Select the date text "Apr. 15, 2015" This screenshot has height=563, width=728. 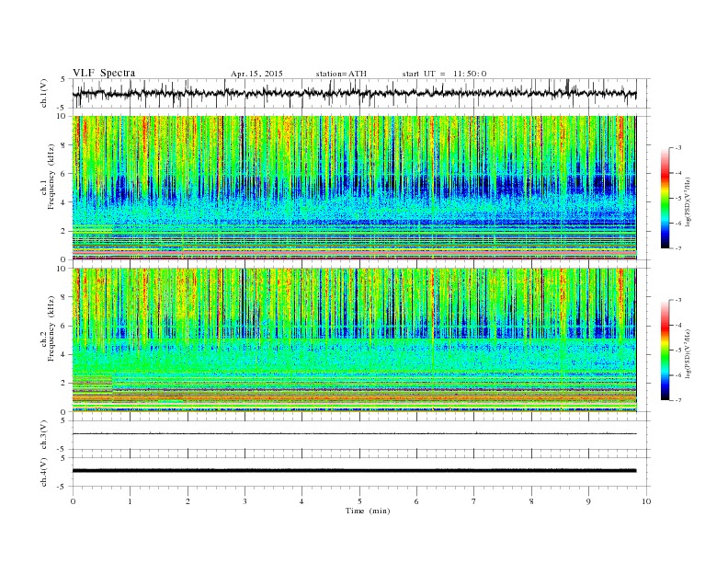click(x=256, y=74)
